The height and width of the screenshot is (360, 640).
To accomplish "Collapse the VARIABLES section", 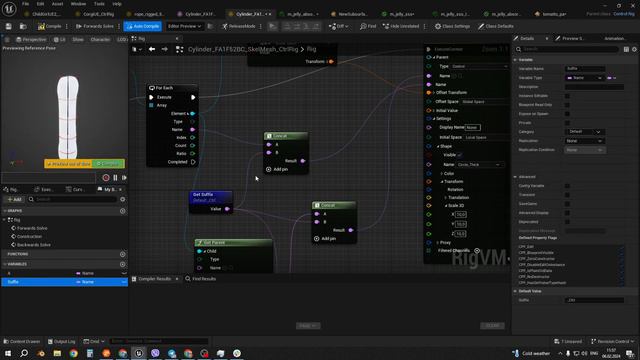I will [x=5, y=264].
